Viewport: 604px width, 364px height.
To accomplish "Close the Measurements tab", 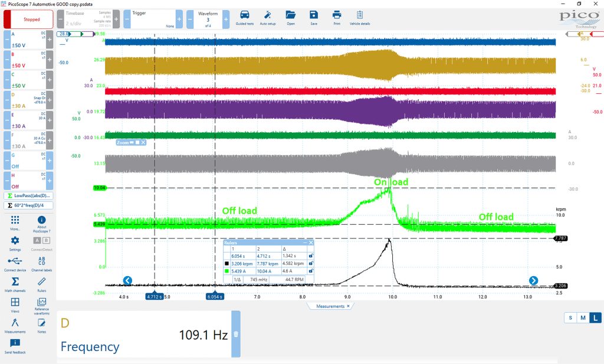I will click(x=348, y=306).
